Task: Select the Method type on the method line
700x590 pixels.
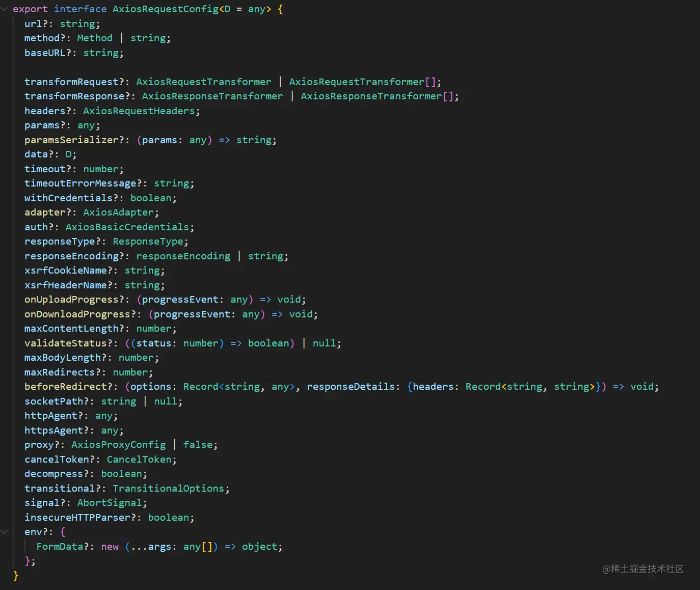Action: pos(95,38)
